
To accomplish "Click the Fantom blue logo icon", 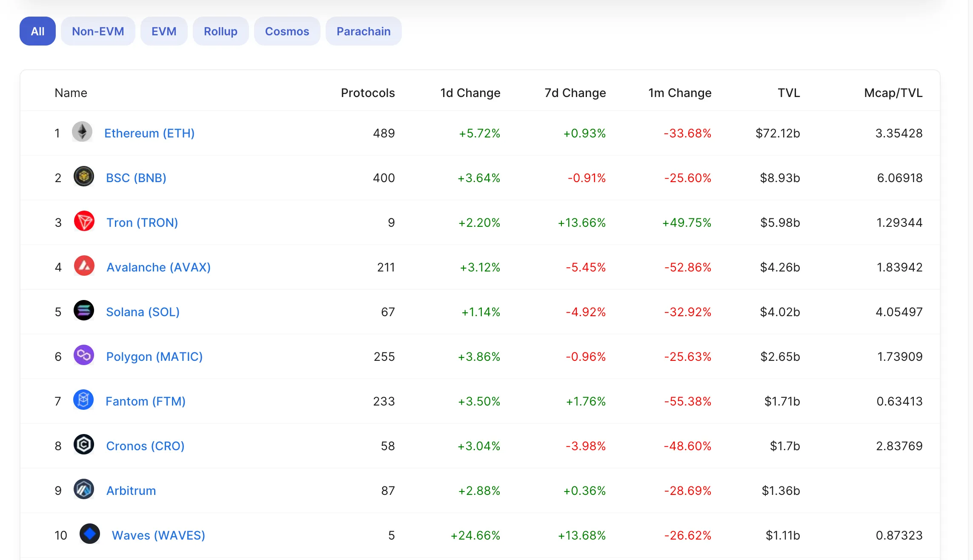I will tap(83, 400).
